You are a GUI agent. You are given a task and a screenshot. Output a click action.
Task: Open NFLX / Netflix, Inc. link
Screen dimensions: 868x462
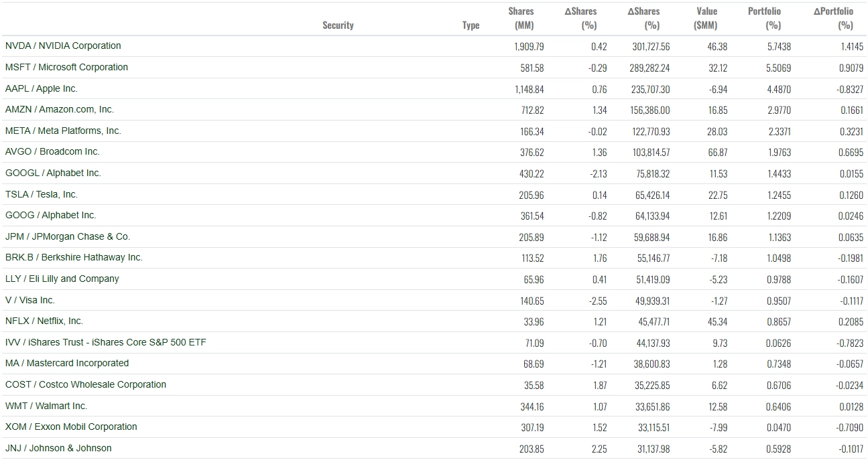coord(44,321)
